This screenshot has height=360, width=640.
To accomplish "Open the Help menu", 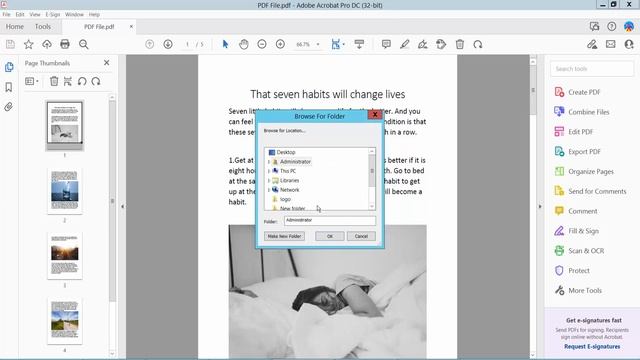I will click(94, 14).
